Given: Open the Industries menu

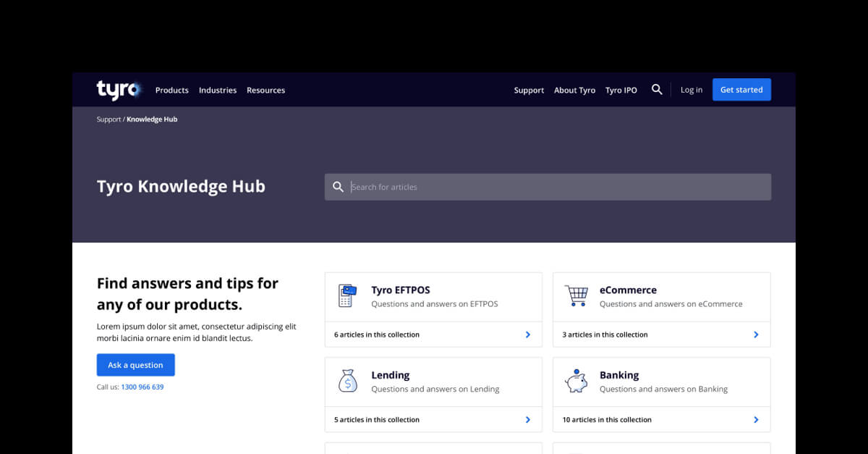Looking at the screenshot, I should pyautogui.click(x=218, y=91).
